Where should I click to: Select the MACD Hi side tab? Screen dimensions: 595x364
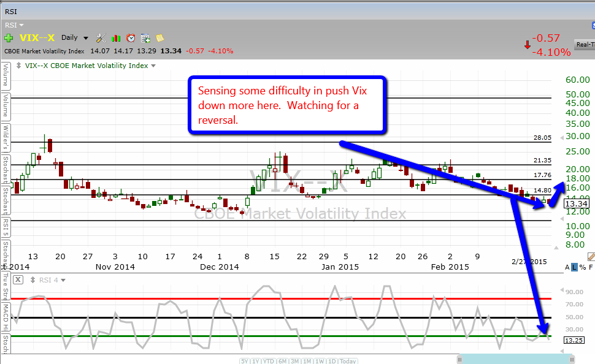(6, 318)
